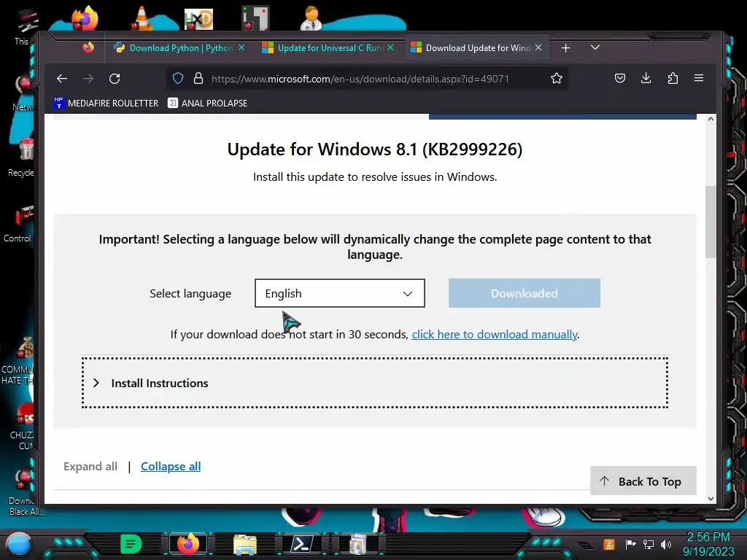Image resolution: width=747 pixels, height=560 pixels.
Task: Close the Download Update for Windows tab
Action: 538,47
